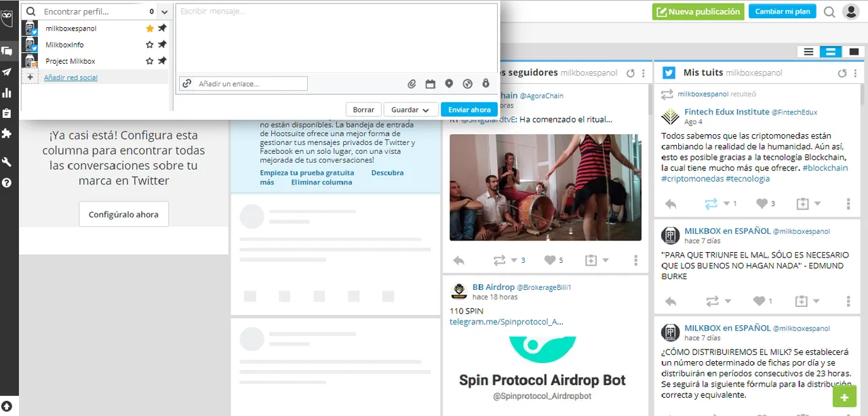This screenshot has width=868, height=416.
Task: Toggle favorite star for Project Milkbox profile
Action: (150, 61)
